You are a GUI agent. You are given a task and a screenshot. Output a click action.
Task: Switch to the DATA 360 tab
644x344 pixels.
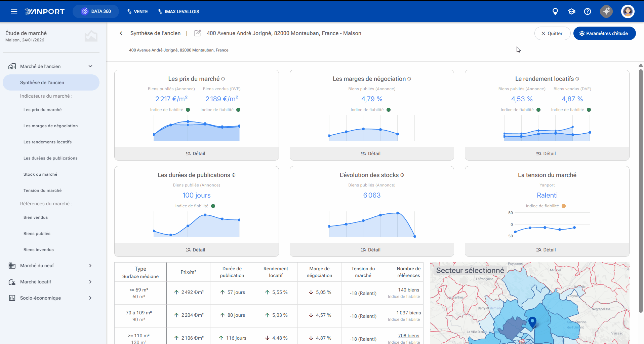(96, 11)
